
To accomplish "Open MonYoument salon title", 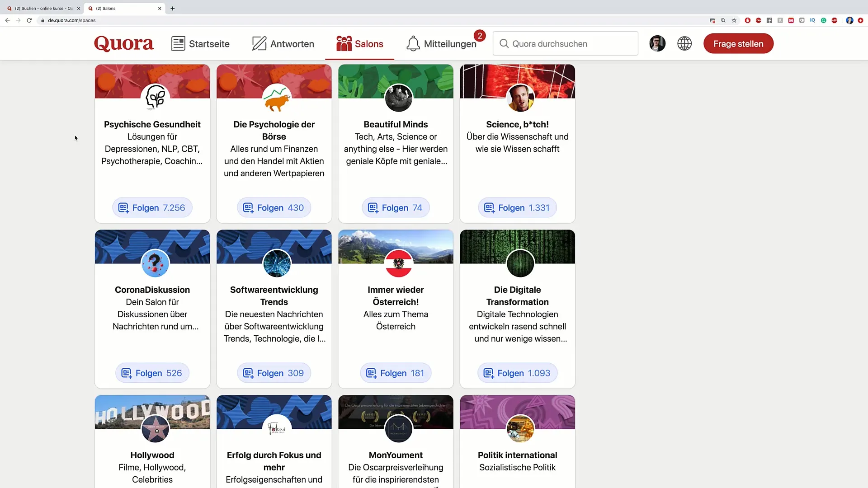I will pyautogui.click(x=396, y=455).
